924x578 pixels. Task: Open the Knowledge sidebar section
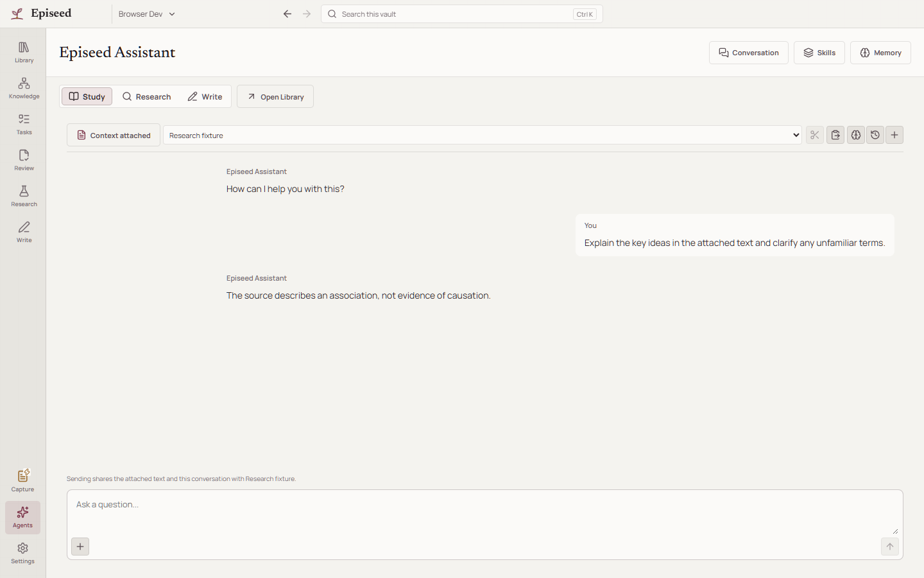[x=24, y=89]
